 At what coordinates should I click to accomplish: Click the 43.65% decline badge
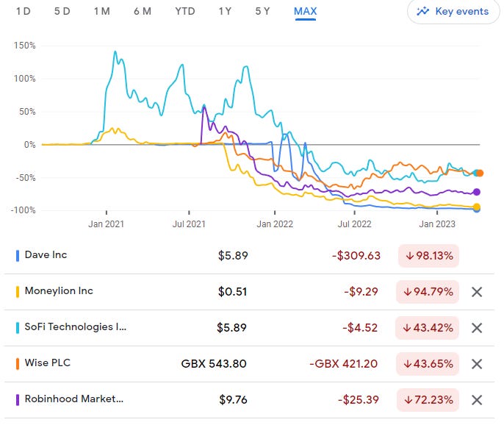tap(428, 364)
